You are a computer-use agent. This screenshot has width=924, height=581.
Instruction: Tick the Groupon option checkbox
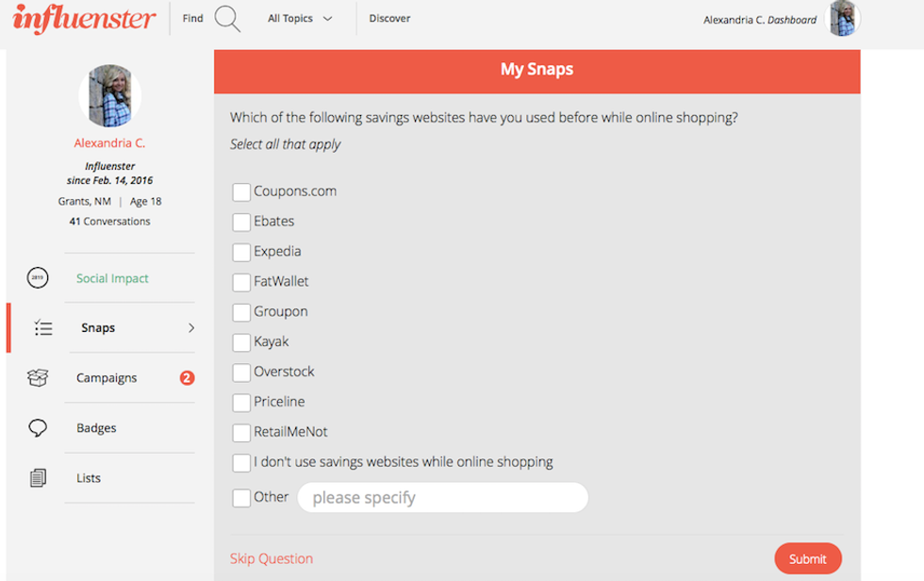(241, 312)
